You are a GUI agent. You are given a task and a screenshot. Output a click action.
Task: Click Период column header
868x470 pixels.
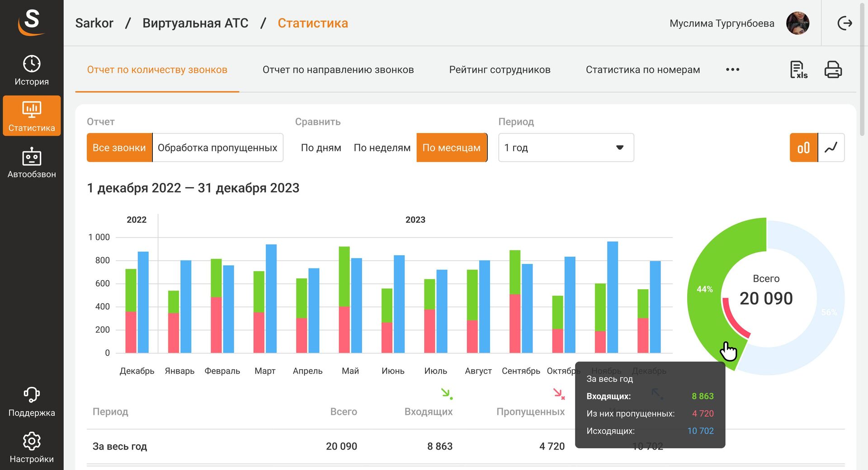point(110,412)
